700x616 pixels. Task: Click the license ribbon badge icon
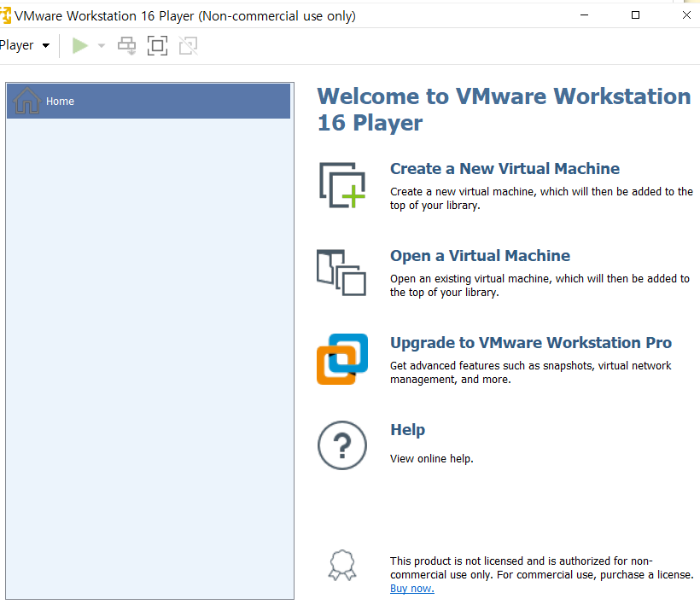click(x=342, y=565)
